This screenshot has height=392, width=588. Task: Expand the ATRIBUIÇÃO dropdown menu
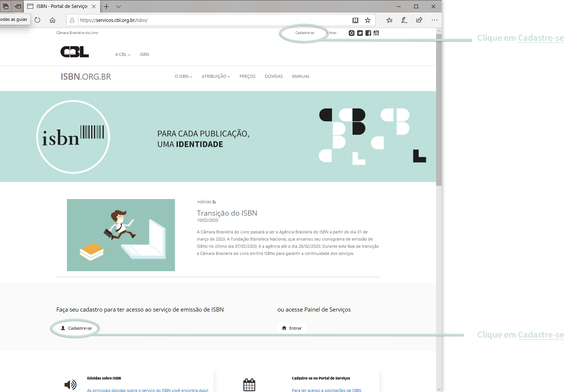tap(216, 76)
